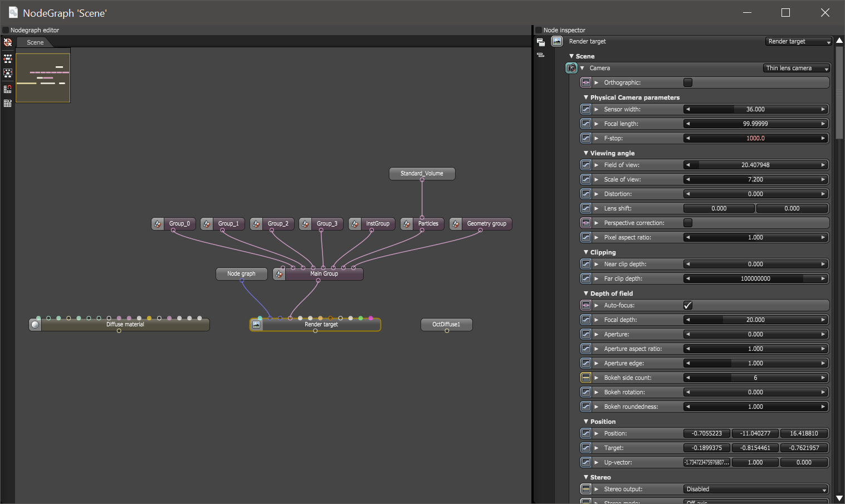Open the Stereo output dropdown
The width and height of the screenshot is (845, 504).
coord(756,489)
